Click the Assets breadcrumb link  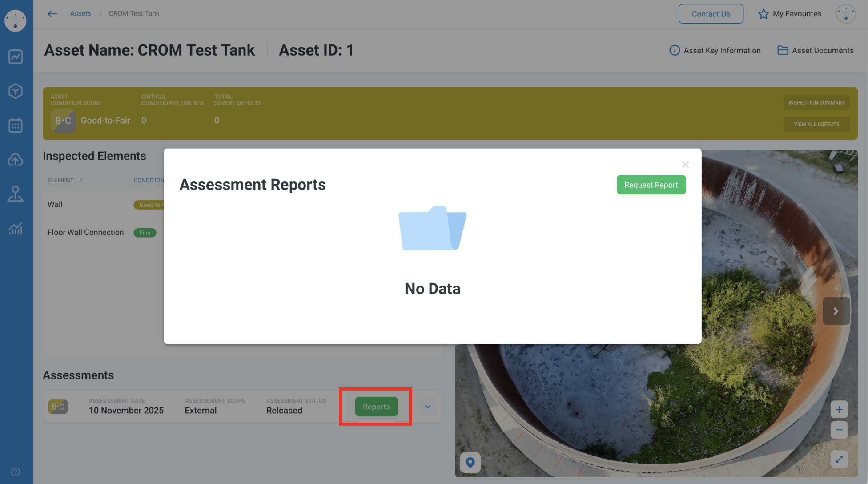pos(80,13)
